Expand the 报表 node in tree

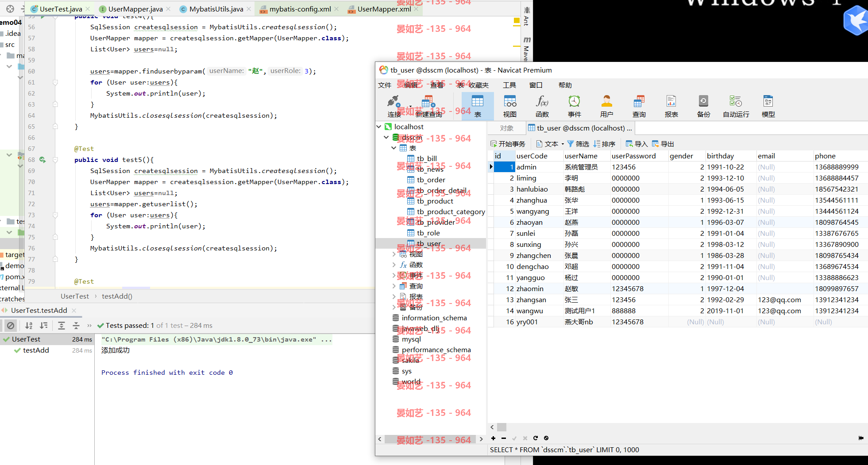[394, 296]
